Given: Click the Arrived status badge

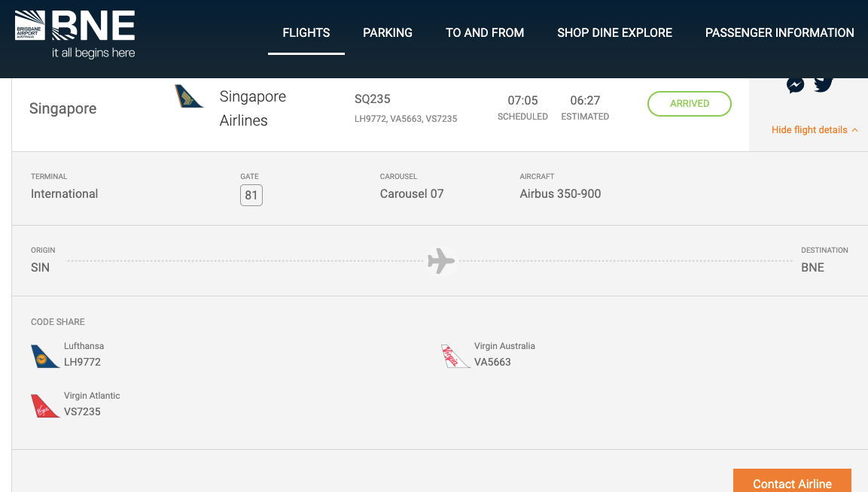Looking at the screenshot, I should (x=689, y=104).
